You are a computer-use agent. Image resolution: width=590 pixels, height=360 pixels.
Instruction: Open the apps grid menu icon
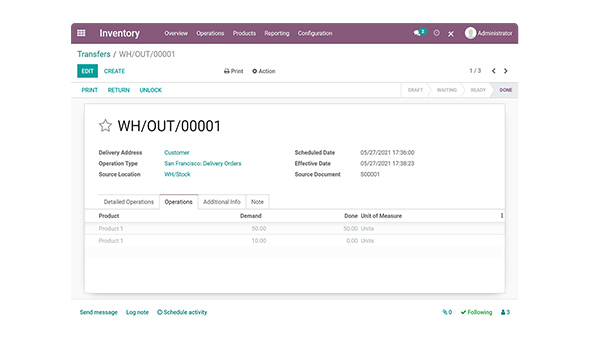[x=81, y=33]
